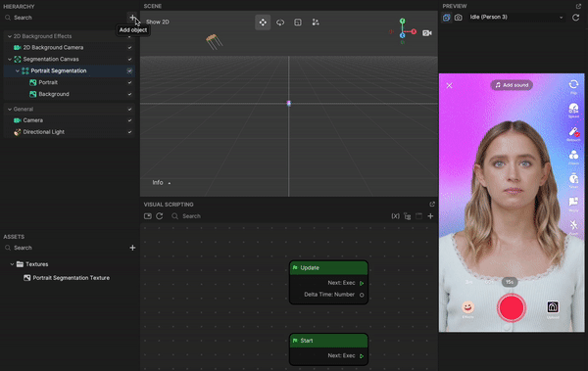Open the Idle (Person 3) preview dropdown
This screenshot has width=588, height=371.
tap(516, 18)
